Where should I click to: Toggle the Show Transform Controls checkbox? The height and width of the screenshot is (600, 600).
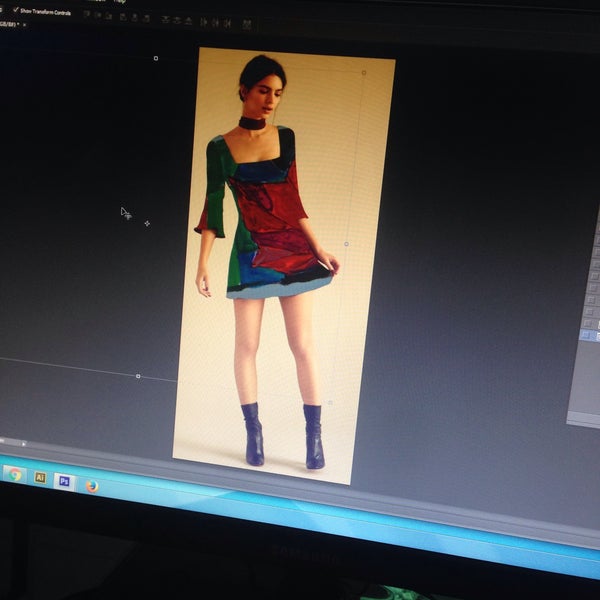(16, 10)
